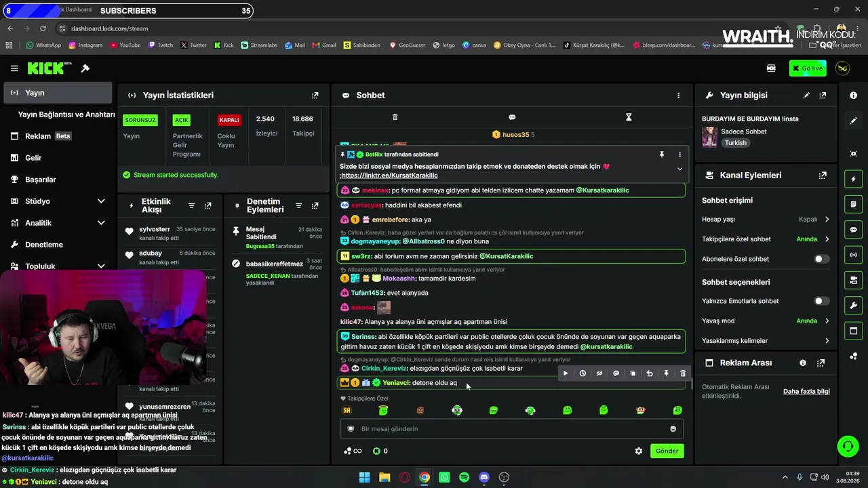The height and width of the screenshot is (488, 868).
Task: Collapse the pinned message with chevron
Action: [x=679, y=169]
